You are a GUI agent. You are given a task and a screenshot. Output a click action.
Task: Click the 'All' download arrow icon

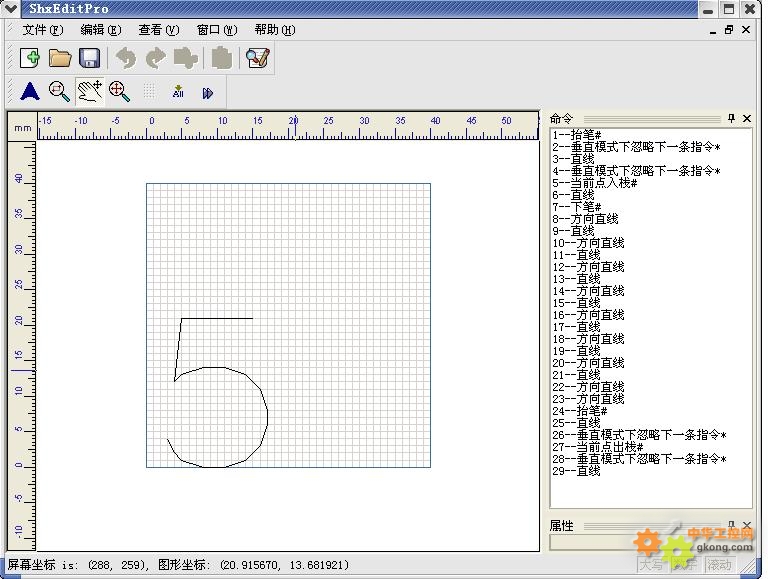(178, 91)
